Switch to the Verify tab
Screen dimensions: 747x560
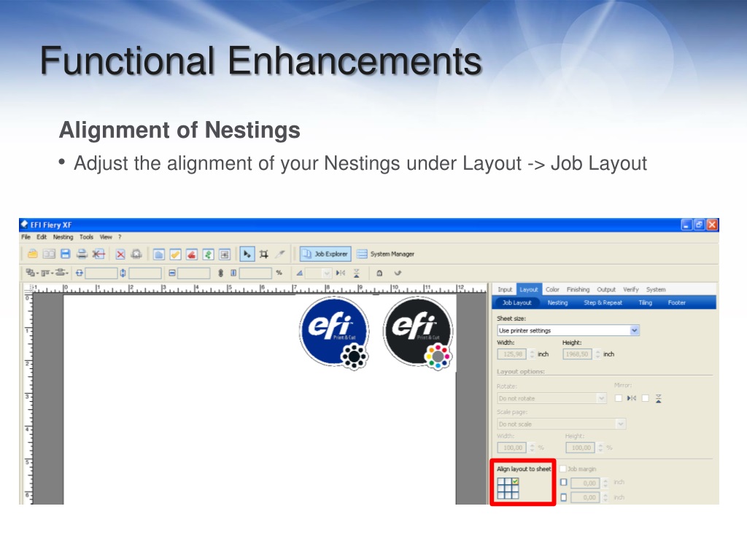[x=631, y=289]
